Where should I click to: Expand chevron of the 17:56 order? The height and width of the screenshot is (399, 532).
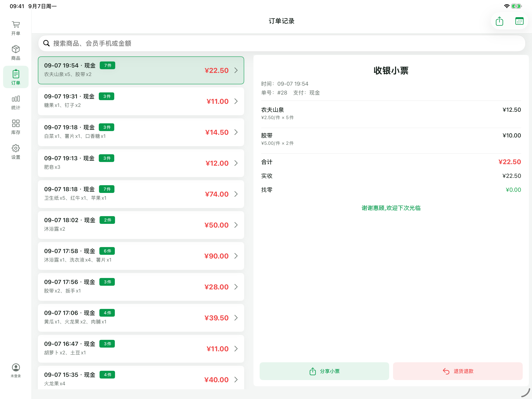pos(236,287)
